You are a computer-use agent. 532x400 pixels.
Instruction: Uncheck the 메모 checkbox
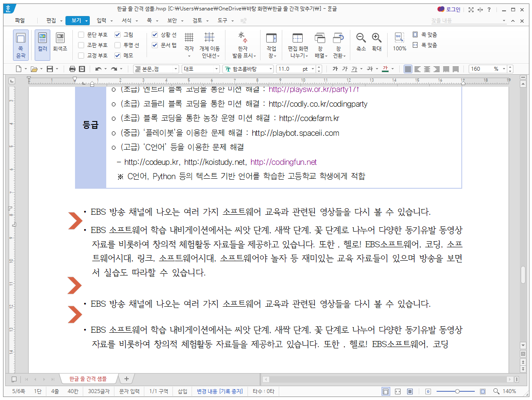[x=117, y=56]
